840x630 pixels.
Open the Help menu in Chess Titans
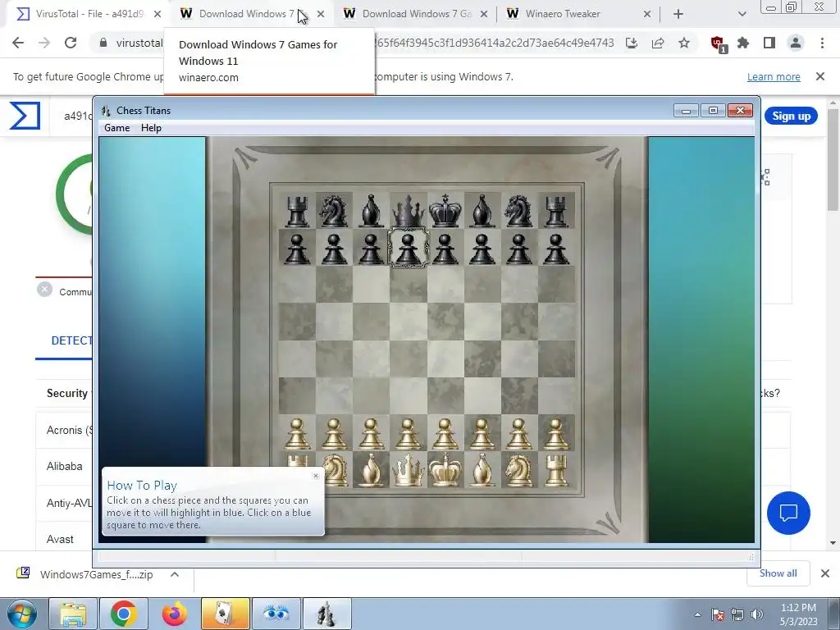click(151, 128)
